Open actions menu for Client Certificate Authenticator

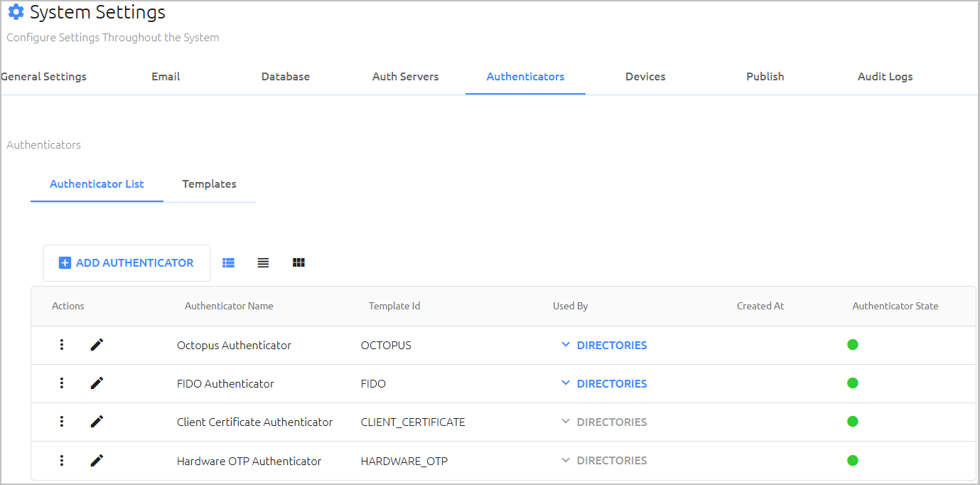(62, 422)
